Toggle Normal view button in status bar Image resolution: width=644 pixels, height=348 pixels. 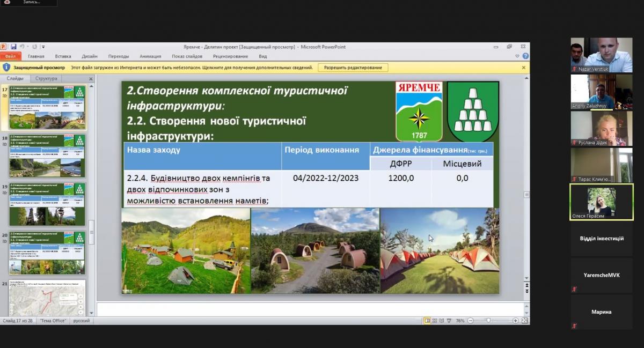[x=428, y=321]
